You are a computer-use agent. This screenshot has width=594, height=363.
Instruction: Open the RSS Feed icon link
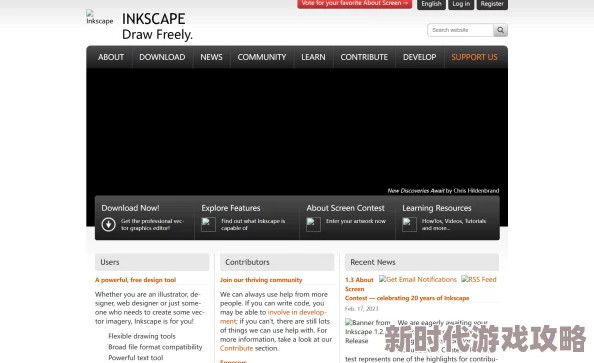click(x=478, y=279)
